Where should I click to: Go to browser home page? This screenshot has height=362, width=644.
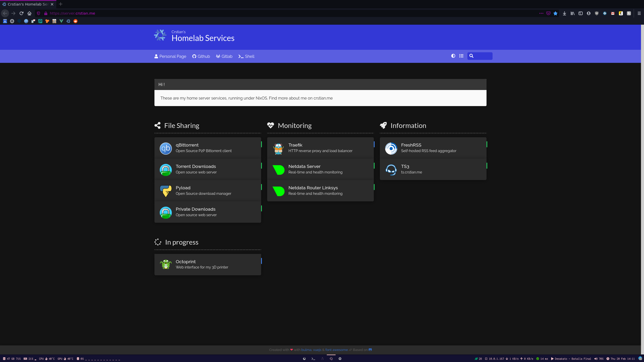[29, 13]
